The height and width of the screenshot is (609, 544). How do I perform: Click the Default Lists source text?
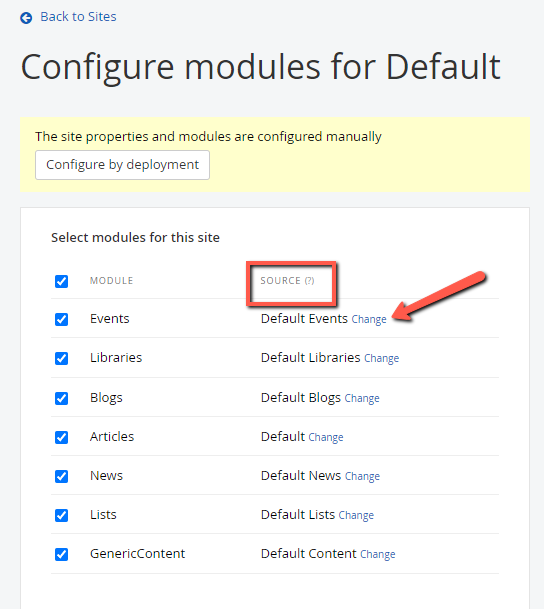(298, 515)
